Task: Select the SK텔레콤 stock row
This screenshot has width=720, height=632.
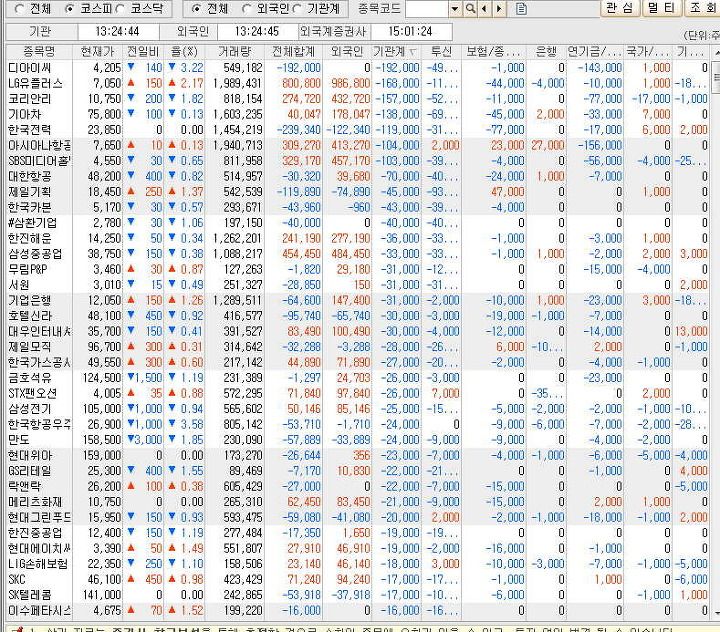Action: point(358,595)
